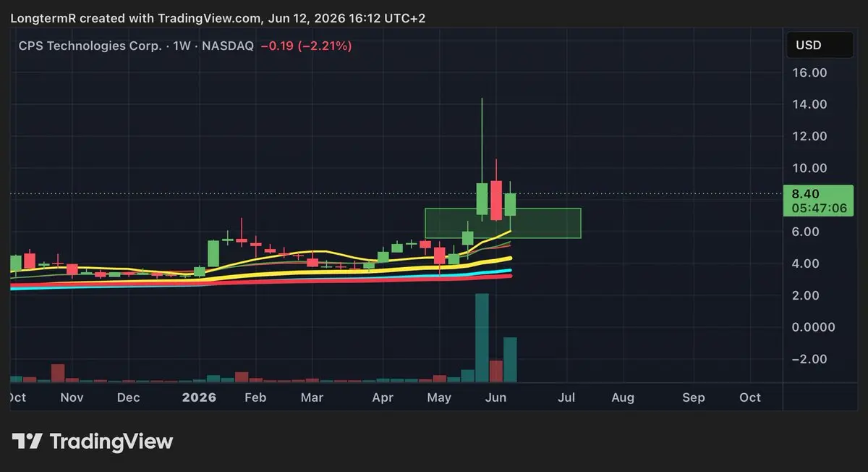Click the price change −0.19 (−2.21%) text
This screenshot has height=472, width=868.
click(306, 46)
